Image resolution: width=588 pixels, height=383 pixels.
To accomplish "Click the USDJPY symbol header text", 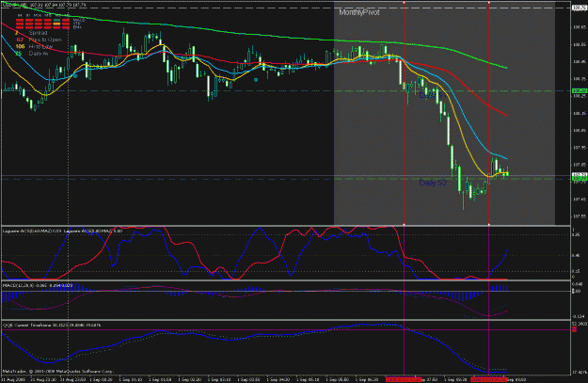I will click(44, 5).
